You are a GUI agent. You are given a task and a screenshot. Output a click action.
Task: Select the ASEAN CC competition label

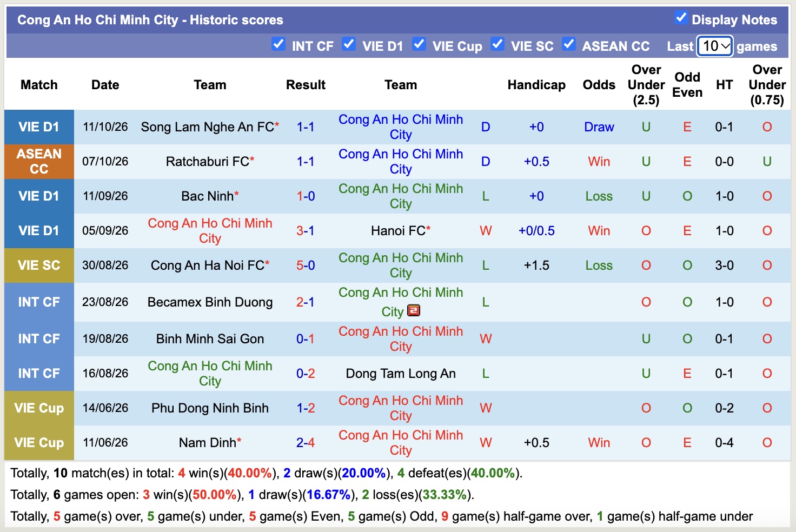tap(39, 162)
